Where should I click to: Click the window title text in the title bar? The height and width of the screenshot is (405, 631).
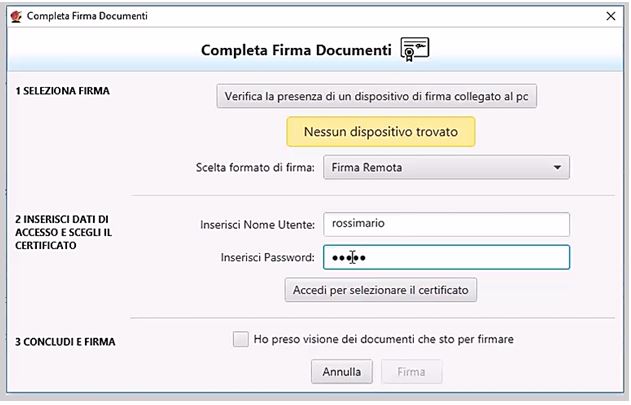point(88,16)
